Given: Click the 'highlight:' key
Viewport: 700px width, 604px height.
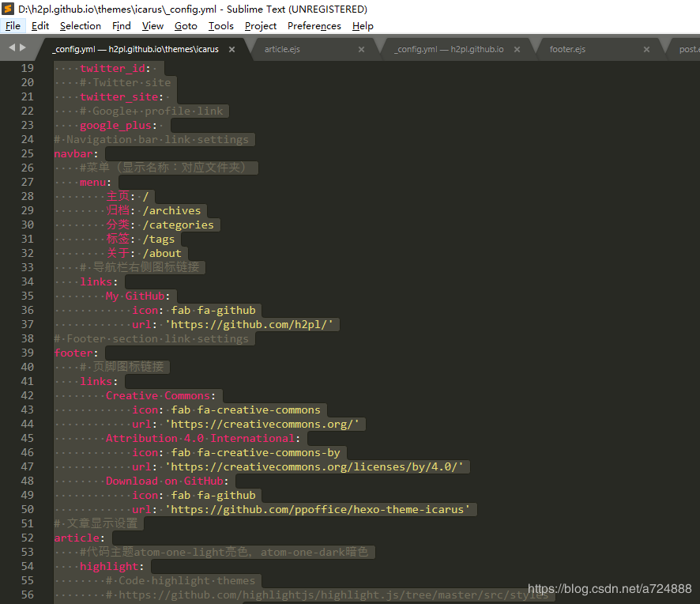Looking at the screenshot, I should (x=112, y=567).
